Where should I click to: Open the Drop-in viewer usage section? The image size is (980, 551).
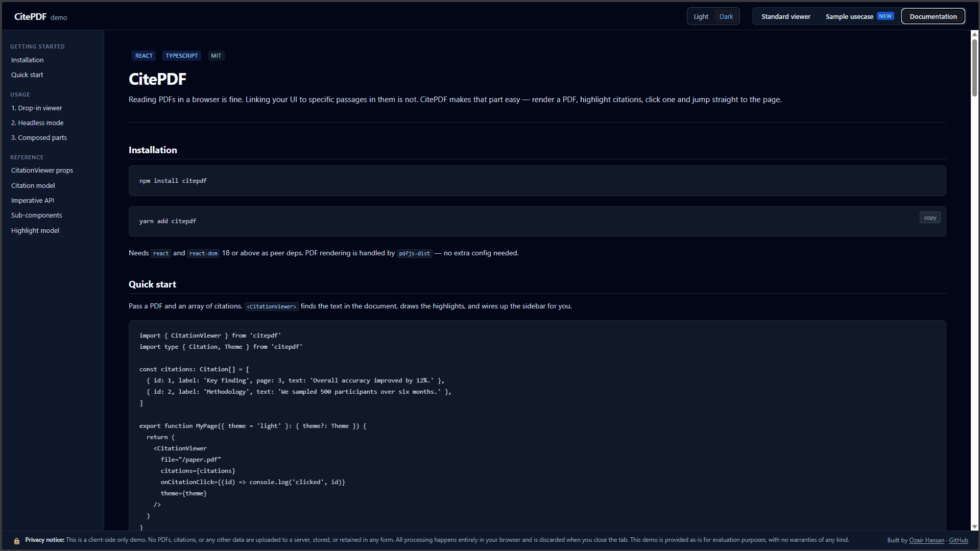[x=37, y=108]
